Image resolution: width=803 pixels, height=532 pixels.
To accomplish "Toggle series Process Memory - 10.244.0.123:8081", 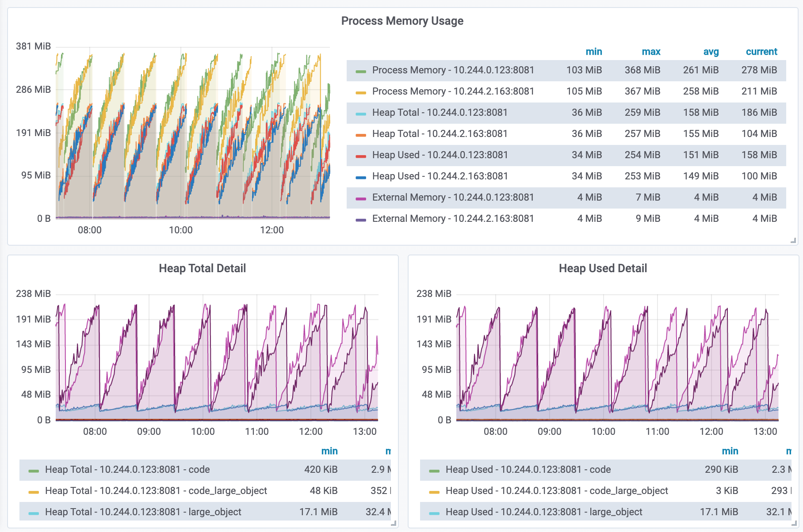I will point(453,70).
